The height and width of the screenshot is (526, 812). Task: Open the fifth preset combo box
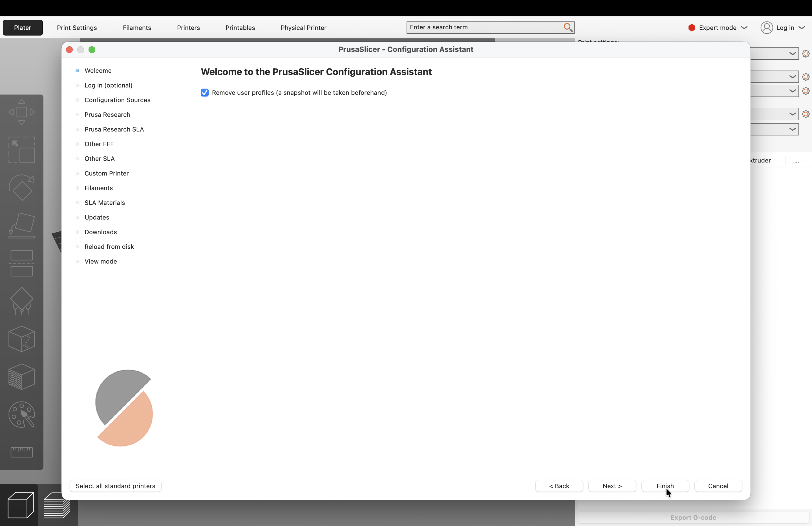click(775, 129)
